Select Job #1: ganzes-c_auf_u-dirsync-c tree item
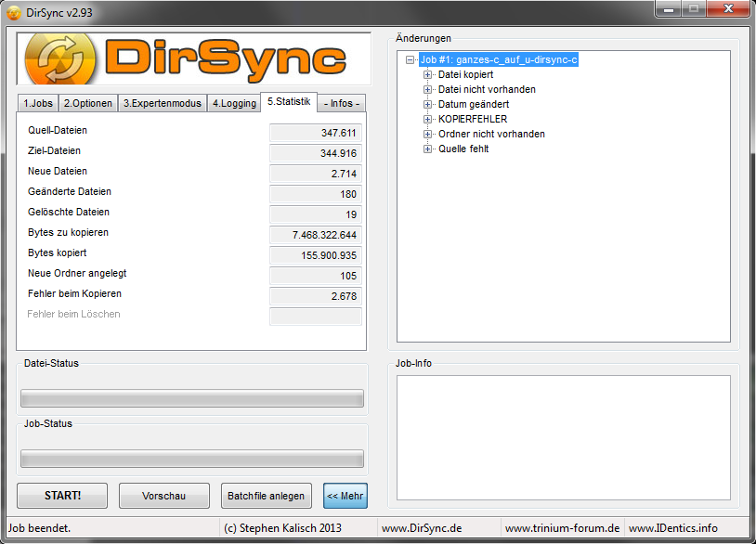The height and width of the screenshot is (544, 756). point(499,59)
